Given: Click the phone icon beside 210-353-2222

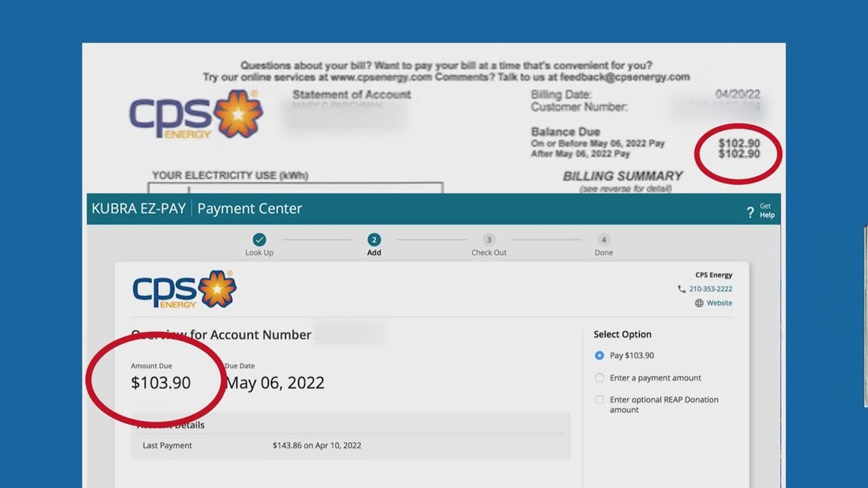Looking at the screenshot, I should (681, 289).
